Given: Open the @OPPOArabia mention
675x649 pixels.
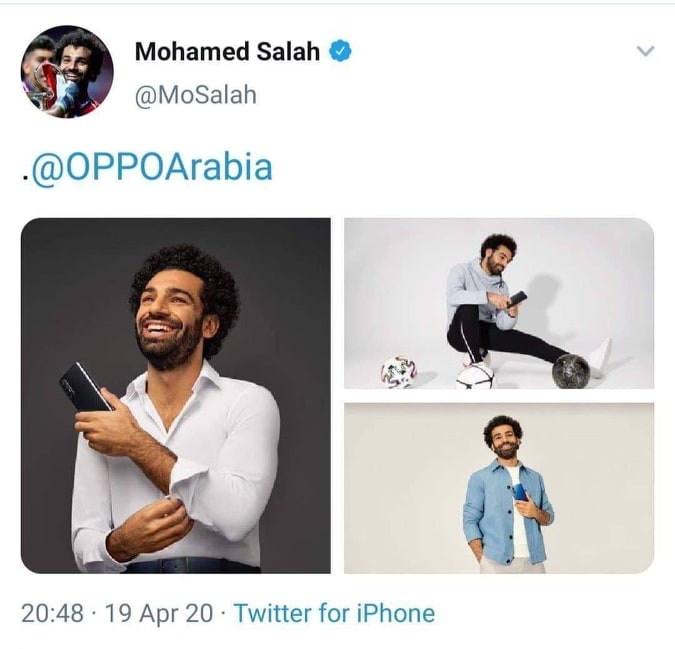Looking at the screenshot, I should pyautogui.click(x=151, y=166).
